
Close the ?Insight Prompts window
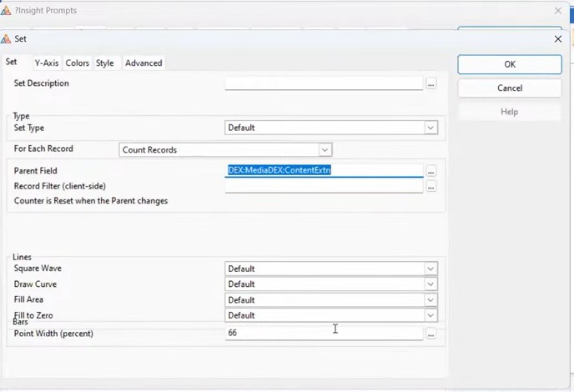tap(558, 11)
